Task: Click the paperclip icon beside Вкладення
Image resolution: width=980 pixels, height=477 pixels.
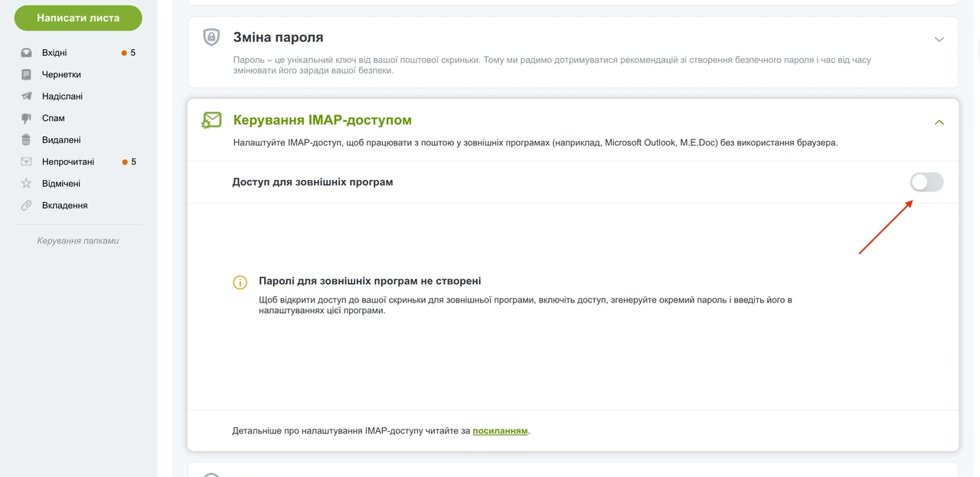Action: click(26, 205)
